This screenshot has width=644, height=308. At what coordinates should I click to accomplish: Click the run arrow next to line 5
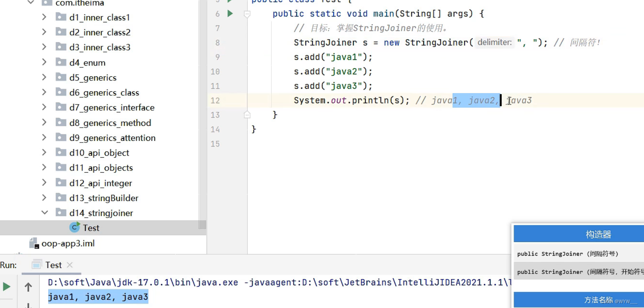pyautogui.click(x=230, y=1)
